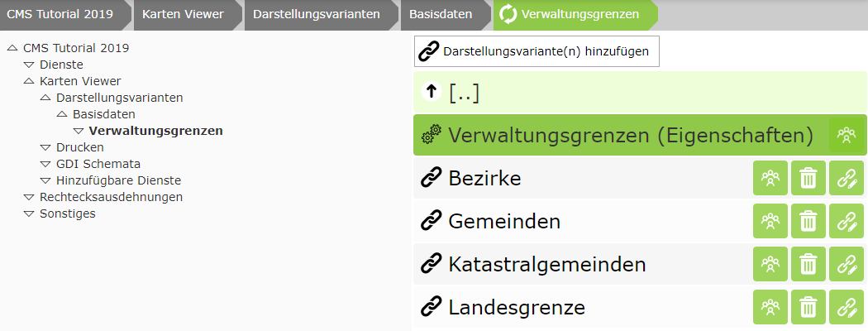This screenshot has height=331, width=868.
Task: Edit link icon for Gemeinden row
Action: click(847, 221)
